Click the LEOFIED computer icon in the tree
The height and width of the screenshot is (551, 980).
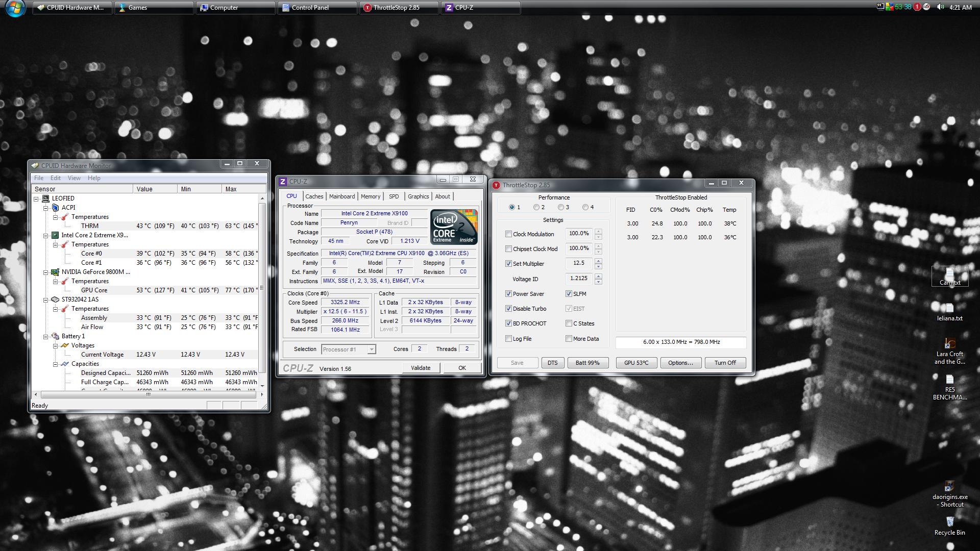click(45, 198)
